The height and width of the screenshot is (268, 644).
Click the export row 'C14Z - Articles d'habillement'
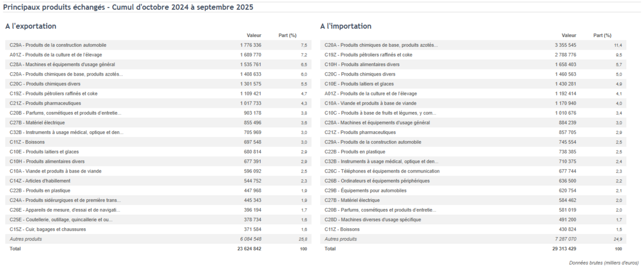tap(40, 181)
